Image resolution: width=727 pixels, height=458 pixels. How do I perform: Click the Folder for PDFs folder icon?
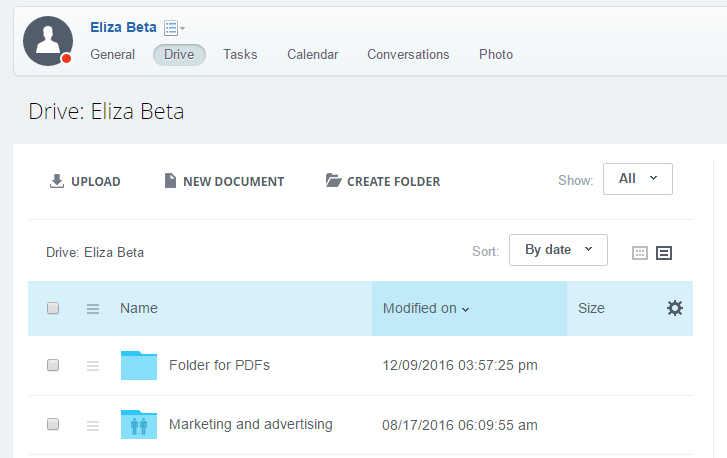[139, 365]
